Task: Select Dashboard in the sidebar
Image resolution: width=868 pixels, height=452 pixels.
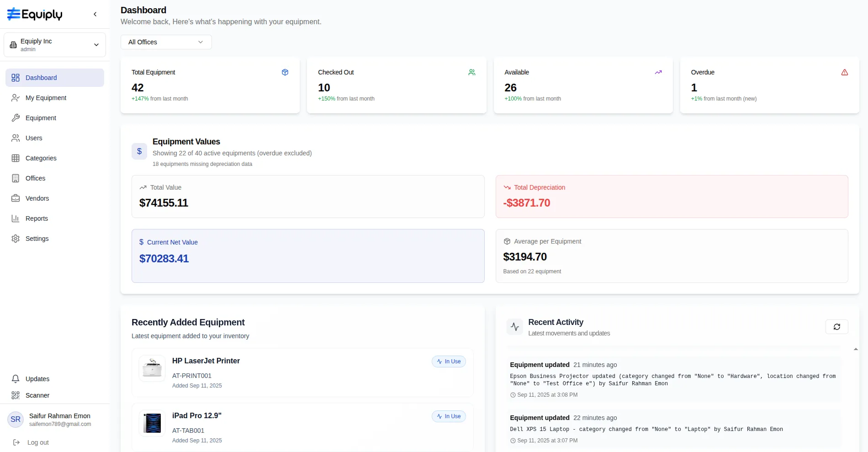Action: (55, 78)
